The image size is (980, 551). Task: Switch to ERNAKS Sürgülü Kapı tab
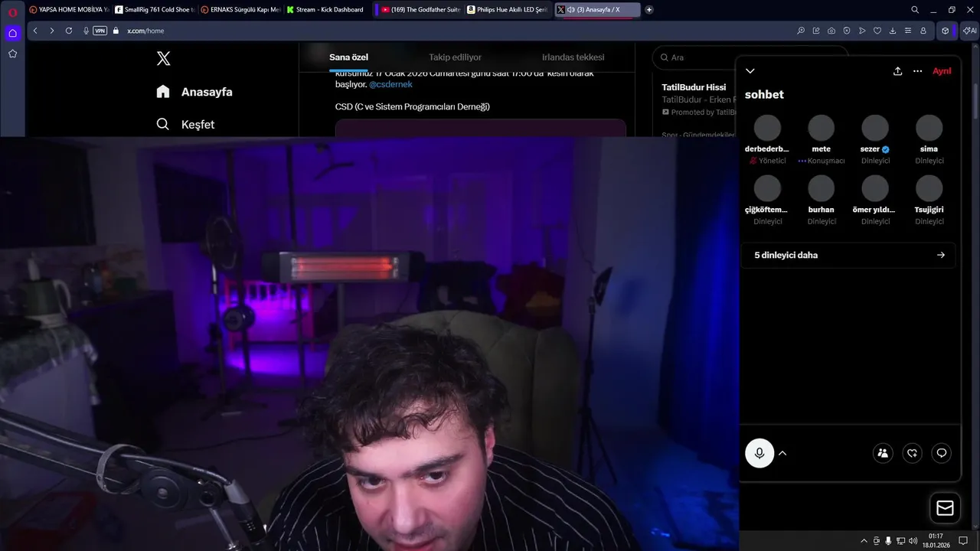pos(240,10)
